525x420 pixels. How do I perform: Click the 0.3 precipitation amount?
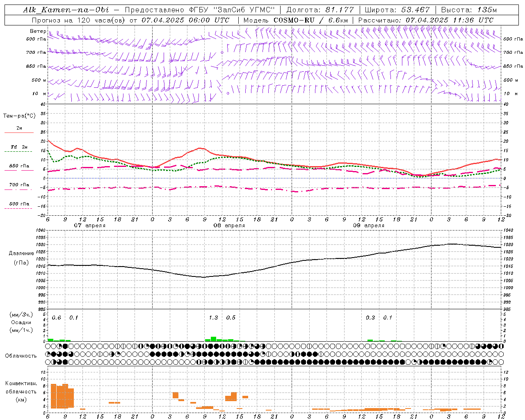(x=370, y=318)
